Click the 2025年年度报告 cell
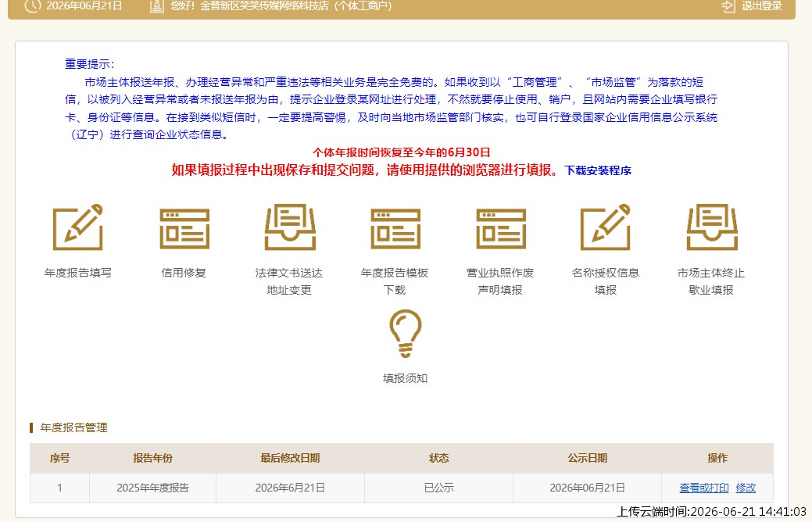The width and height of the screenshot is (812, 522). (x=152, y=488)
